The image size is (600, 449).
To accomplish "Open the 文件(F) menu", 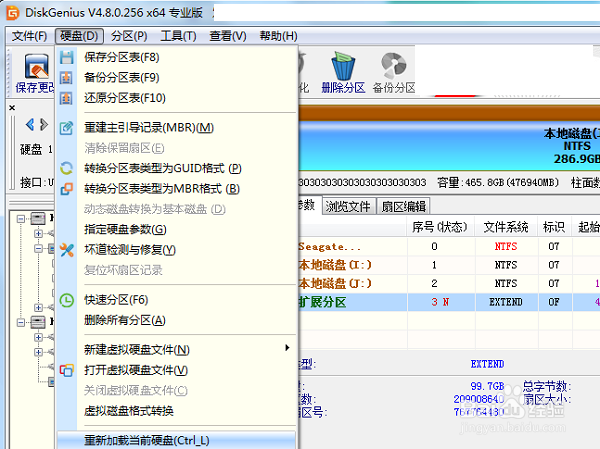I will pos(29,36).
